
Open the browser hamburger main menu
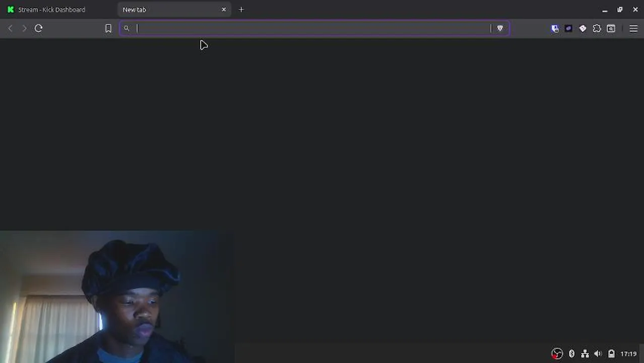click(633, 29)
